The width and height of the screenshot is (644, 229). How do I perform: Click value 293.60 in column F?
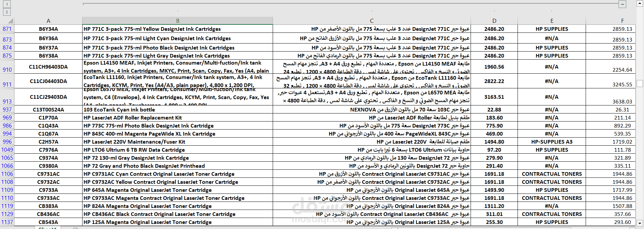[x=611, y=222]
